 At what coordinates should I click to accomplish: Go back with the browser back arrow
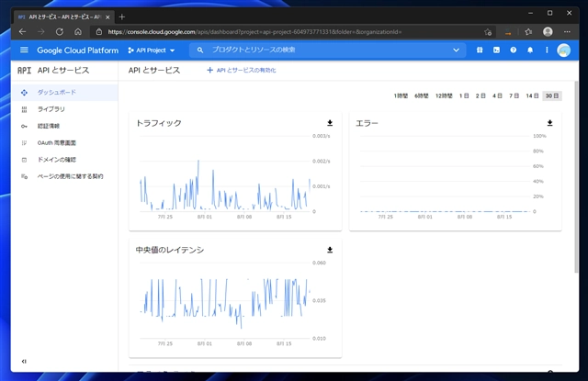coord(22,32)
